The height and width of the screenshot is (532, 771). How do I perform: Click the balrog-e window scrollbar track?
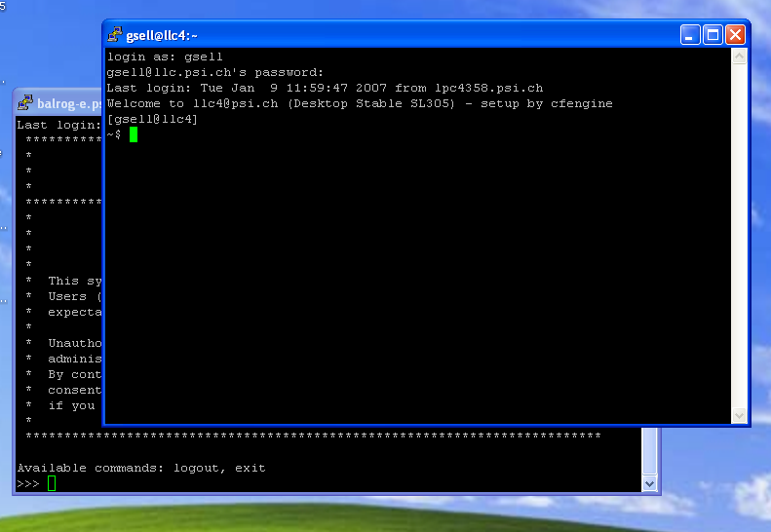click(x=649, y=451)
